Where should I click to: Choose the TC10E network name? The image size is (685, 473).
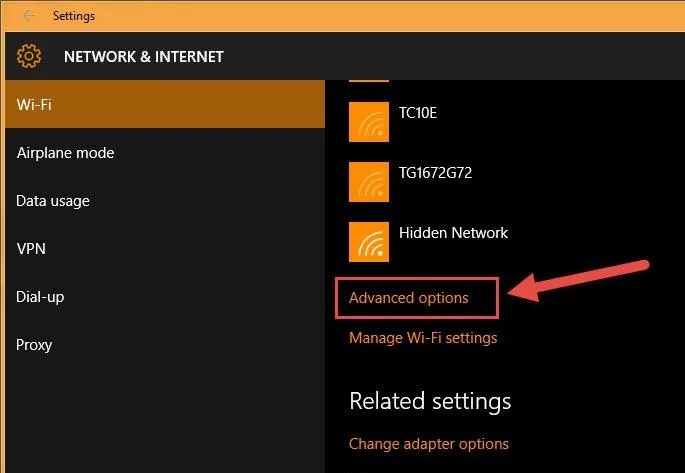click(418, 113)
